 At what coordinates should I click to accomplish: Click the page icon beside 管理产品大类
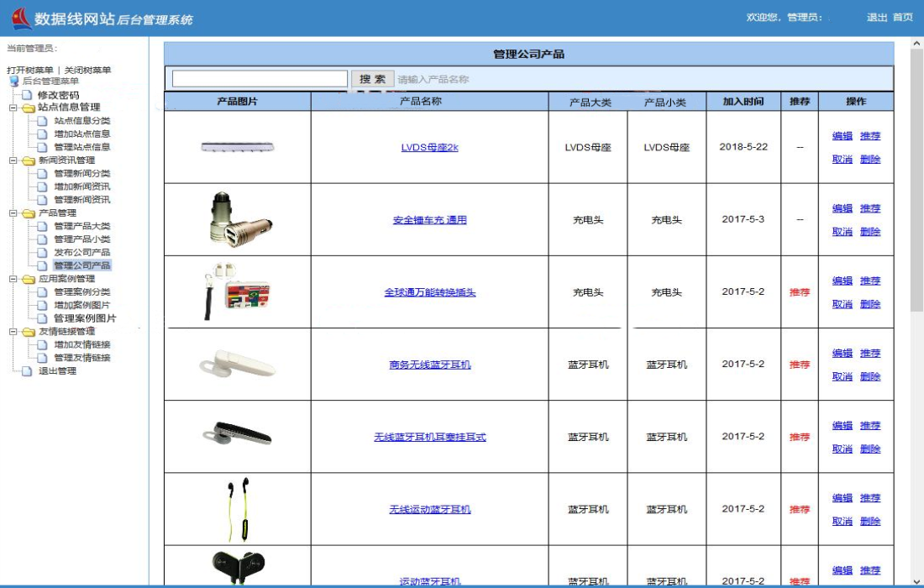click(43, 226)
